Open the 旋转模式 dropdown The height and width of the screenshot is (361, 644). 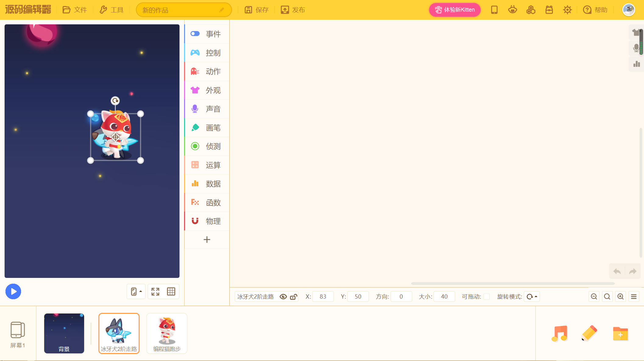pos(532,296)
